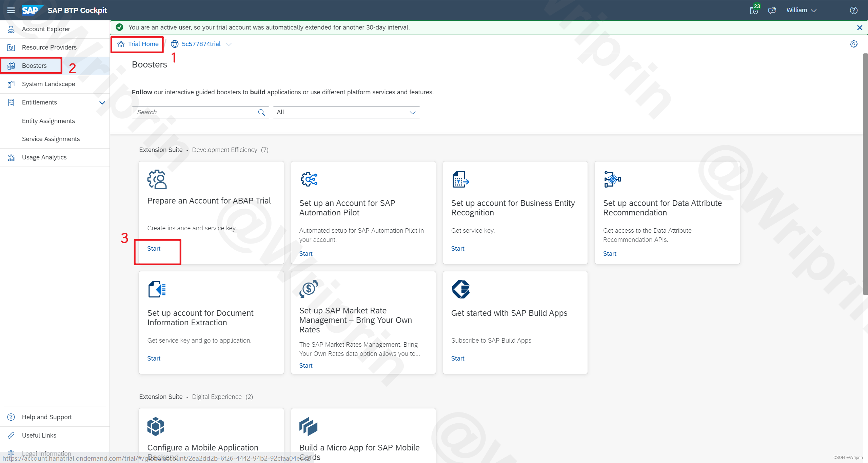The image size is (868, 463).
Task: Open Usage Analytics in sidebar
Action: point(55,157)
